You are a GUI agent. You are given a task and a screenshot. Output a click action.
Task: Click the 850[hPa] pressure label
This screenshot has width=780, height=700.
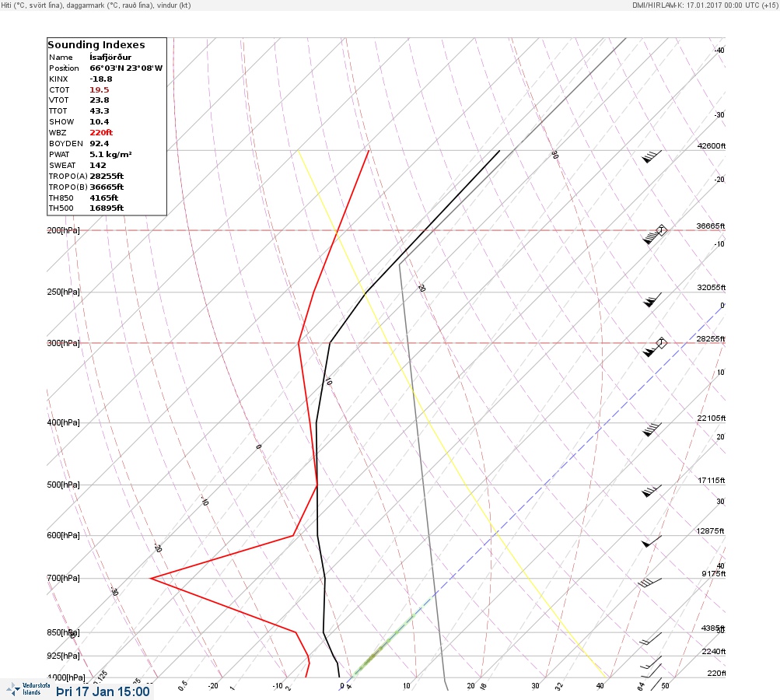pos(63,632)
